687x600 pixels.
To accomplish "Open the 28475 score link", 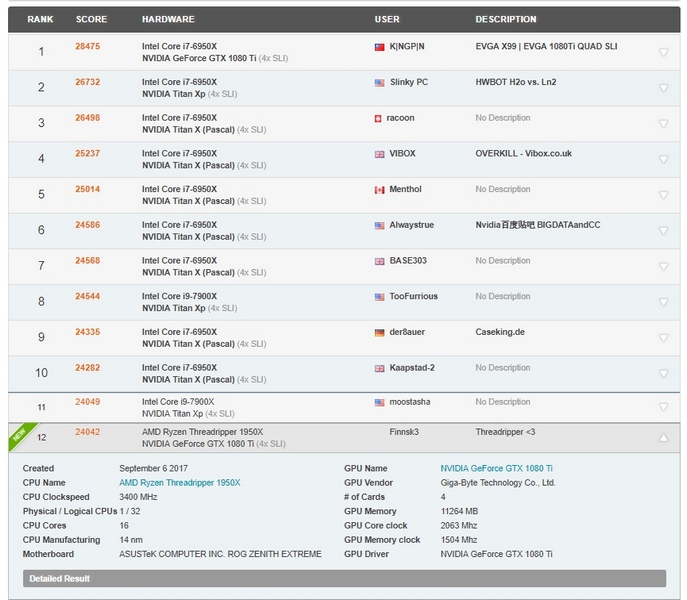I will click(x=88, y=46).
